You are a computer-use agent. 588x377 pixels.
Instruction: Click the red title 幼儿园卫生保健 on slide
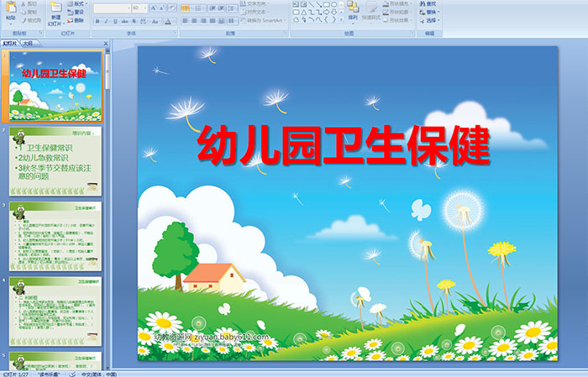(344, 145)
